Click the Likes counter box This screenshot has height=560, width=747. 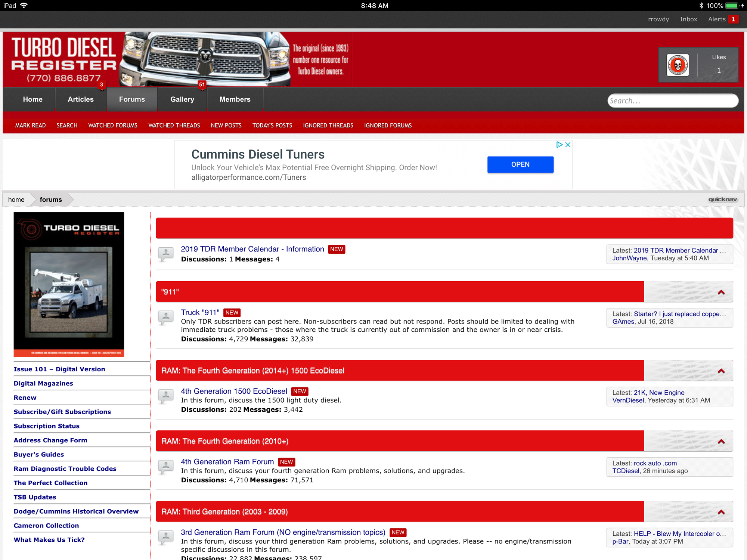719,64
